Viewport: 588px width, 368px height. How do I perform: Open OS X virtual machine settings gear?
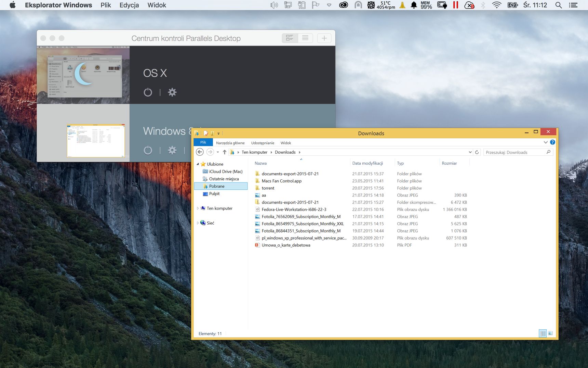click(172, 92)
